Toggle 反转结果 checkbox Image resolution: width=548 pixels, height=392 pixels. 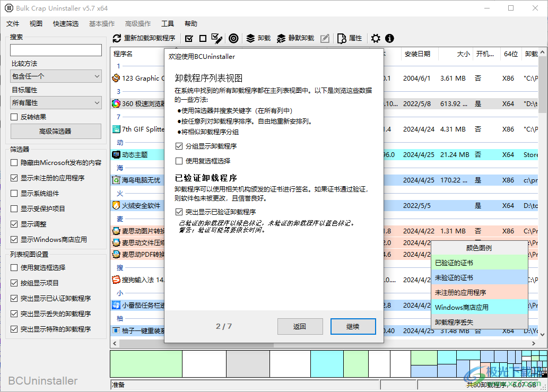pos(14,117)
